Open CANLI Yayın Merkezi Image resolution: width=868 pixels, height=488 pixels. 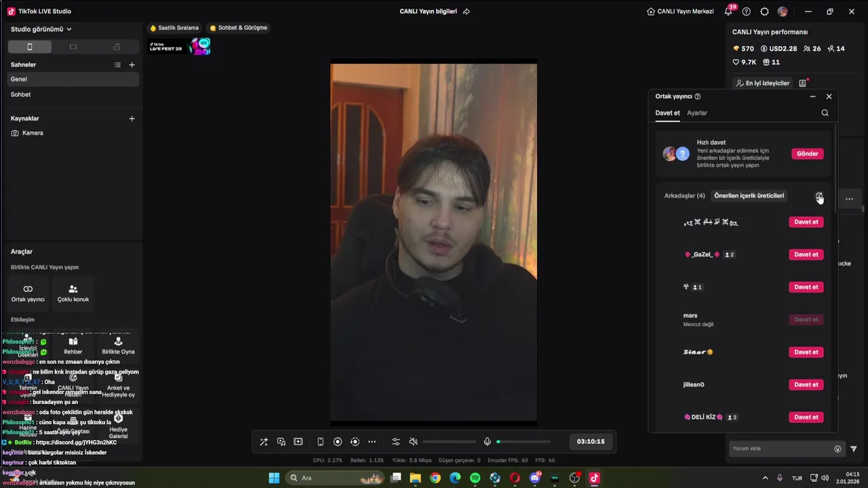[x=680, y=12]
